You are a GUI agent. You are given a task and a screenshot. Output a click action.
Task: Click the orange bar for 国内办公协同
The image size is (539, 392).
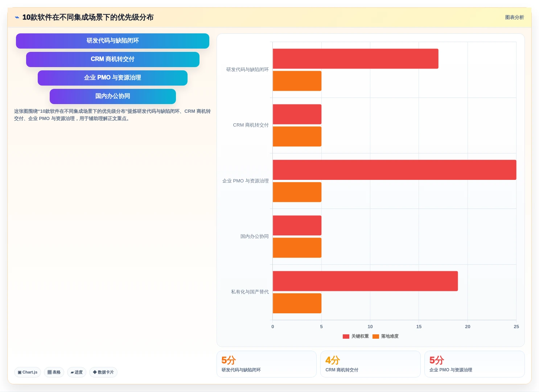coord(297,248)
